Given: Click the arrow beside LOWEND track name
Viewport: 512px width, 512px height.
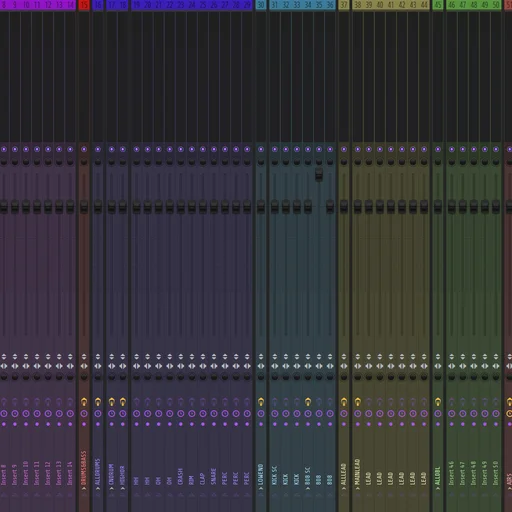Looking at the screenshot, I should (261, 488).
